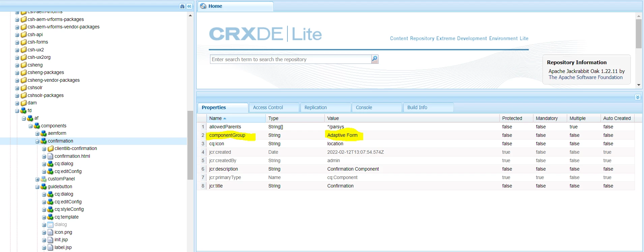Sort by the Value column header
This screenshot has width=644, height=252.
coord(412,118)
